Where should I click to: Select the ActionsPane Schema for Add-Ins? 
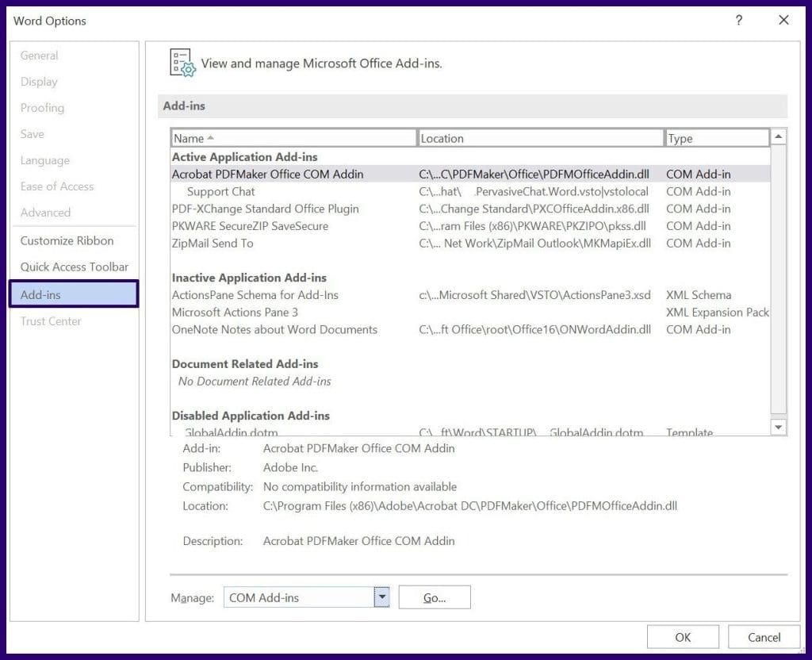(255, 294)
